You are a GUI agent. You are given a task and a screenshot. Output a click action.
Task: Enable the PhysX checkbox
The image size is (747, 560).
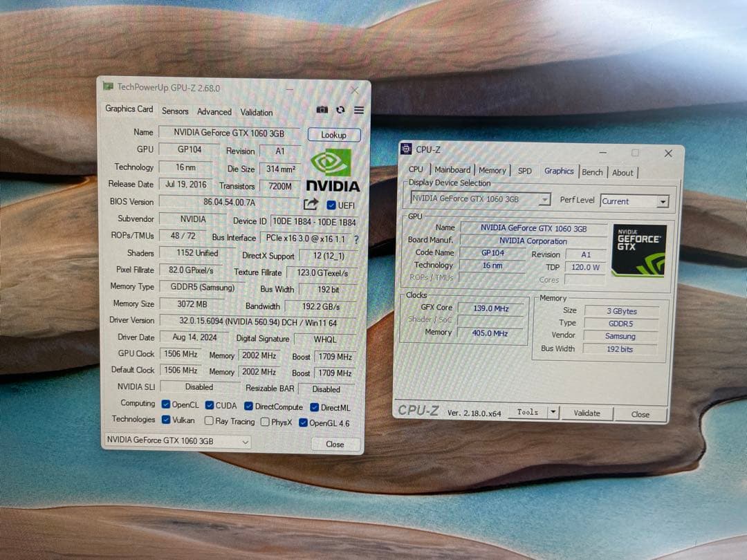coord(266,422)
